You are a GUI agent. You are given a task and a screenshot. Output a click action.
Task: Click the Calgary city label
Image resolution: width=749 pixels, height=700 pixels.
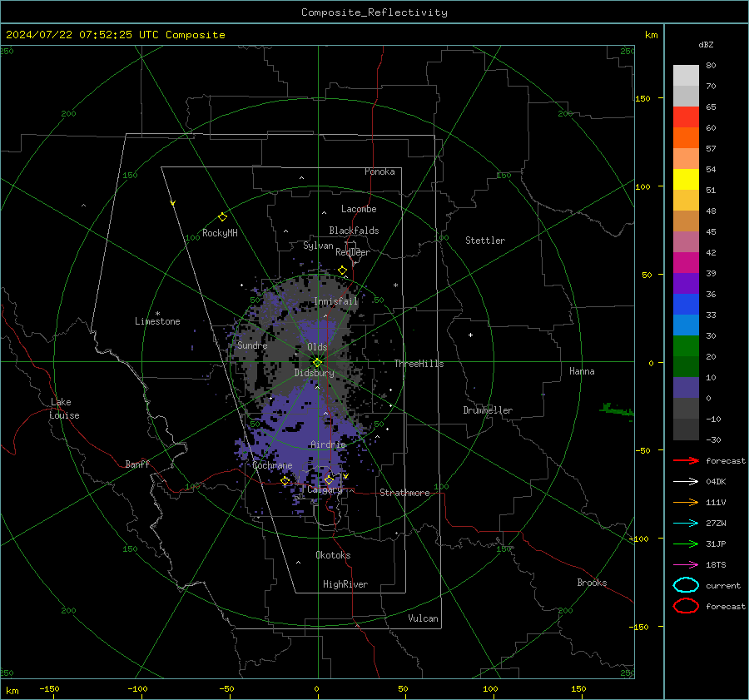click(325, 489)
